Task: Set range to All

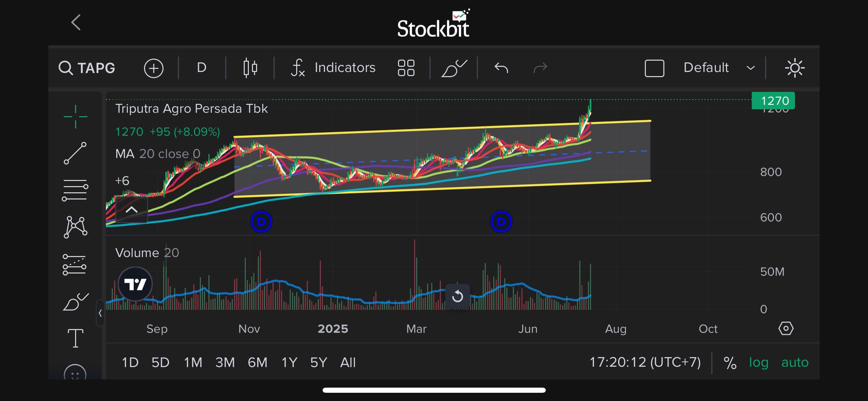Action: (348, 362)
